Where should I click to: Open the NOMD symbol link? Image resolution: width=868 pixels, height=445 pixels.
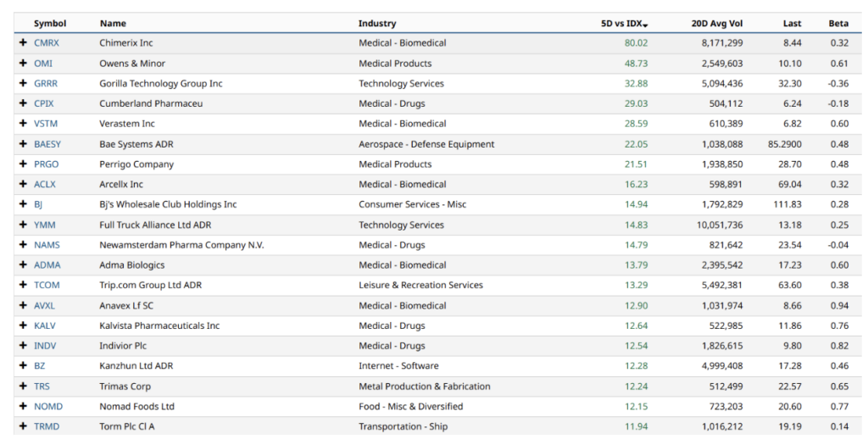[x=48, y=406]
